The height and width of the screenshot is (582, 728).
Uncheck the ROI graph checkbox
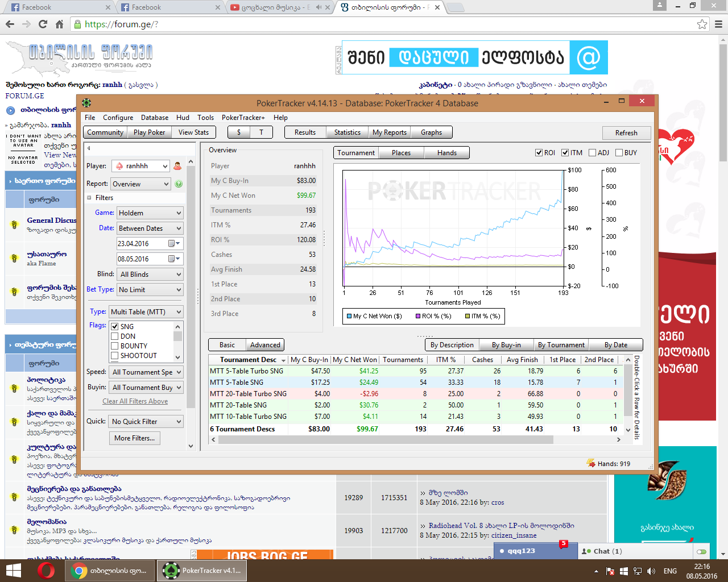[x=539, y=153]
